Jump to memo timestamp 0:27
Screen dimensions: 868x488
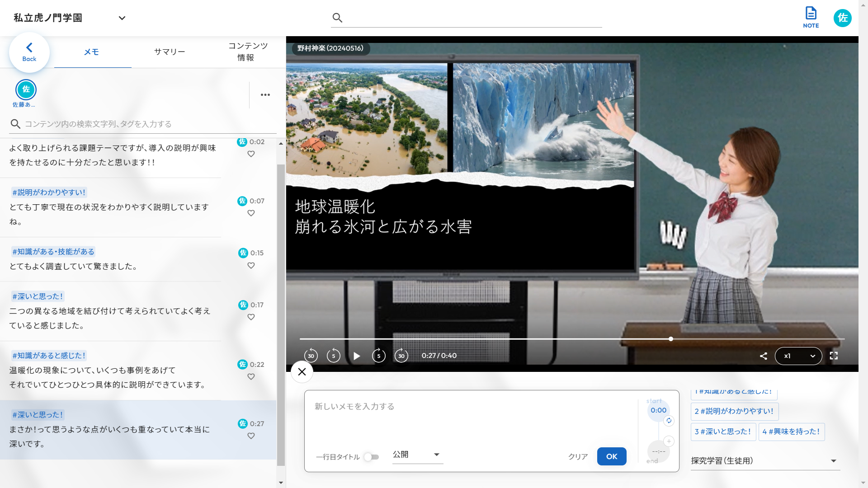(257, 424)
